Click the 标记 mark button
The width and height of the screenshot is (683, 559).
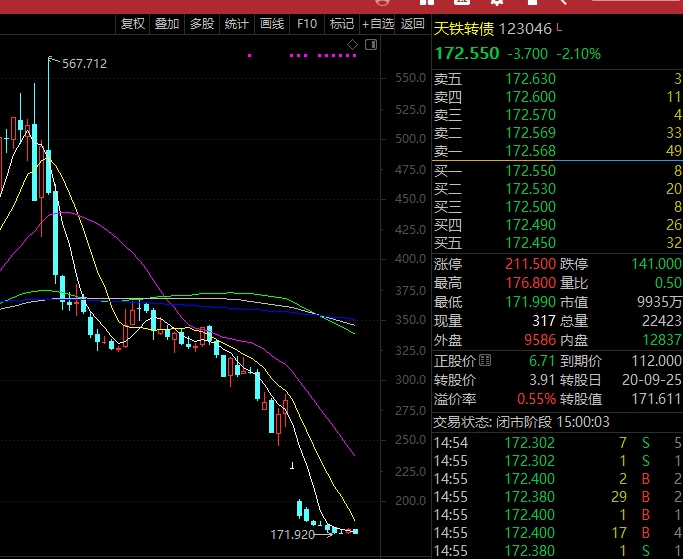(342, 24)
